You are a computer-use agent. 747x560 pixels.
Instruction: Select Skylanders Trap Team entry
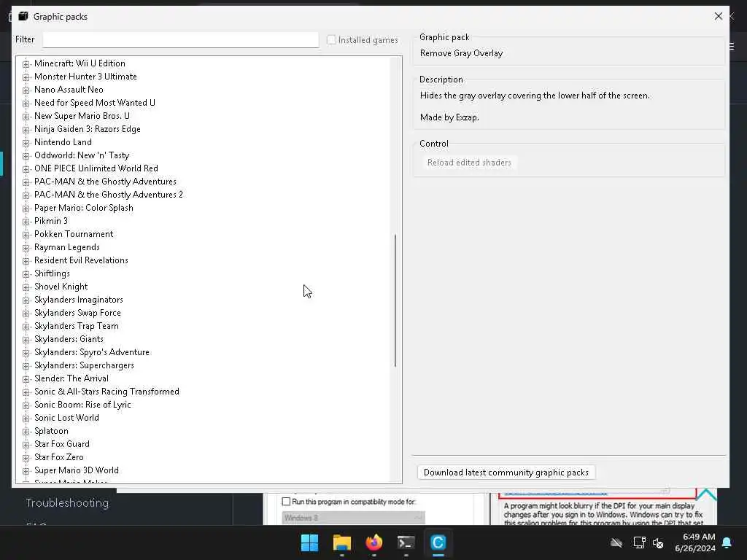76,326
